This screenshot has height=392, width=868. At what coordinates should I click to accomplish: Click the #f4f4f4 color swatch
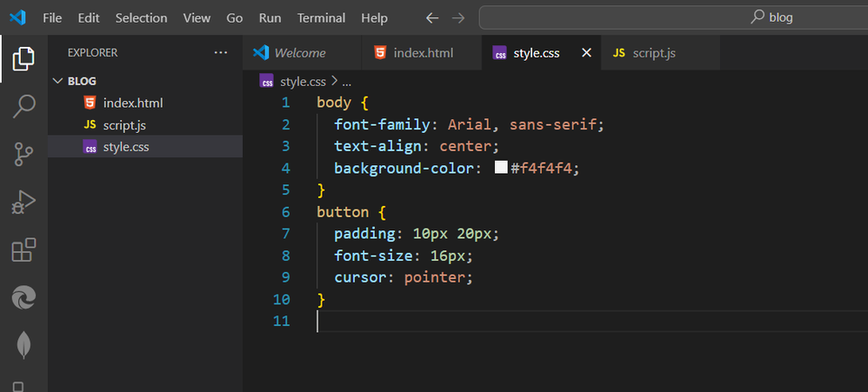pyautogui.click(x=501, y=168)
